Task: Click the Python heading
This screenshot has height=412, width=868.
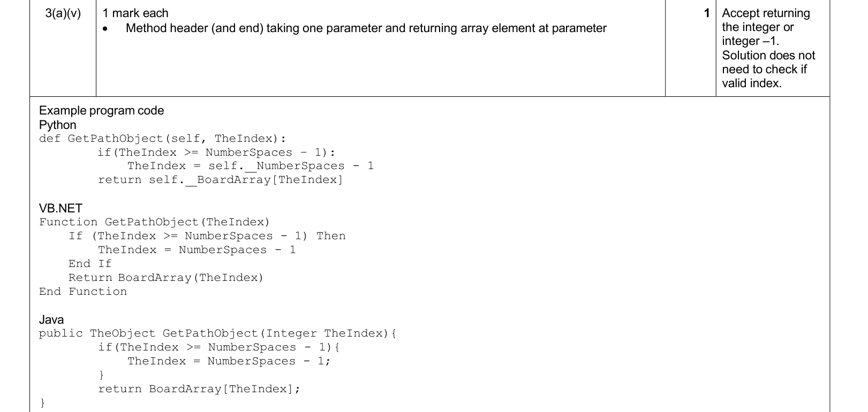Action: [x=58, y=125]
